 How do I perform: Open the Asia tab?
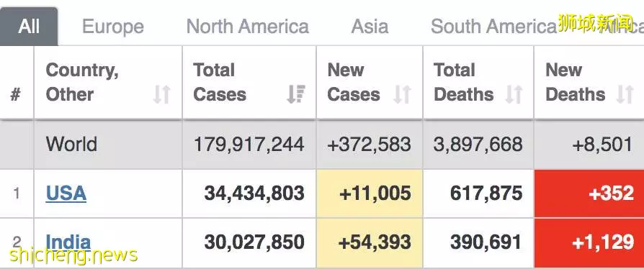(x=370, y=27)
